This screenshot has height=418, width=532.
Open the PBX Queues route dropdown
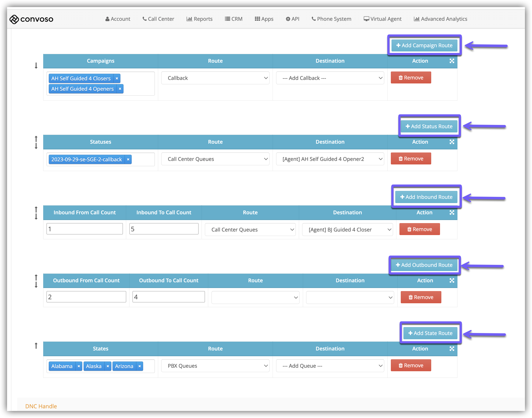215,366
